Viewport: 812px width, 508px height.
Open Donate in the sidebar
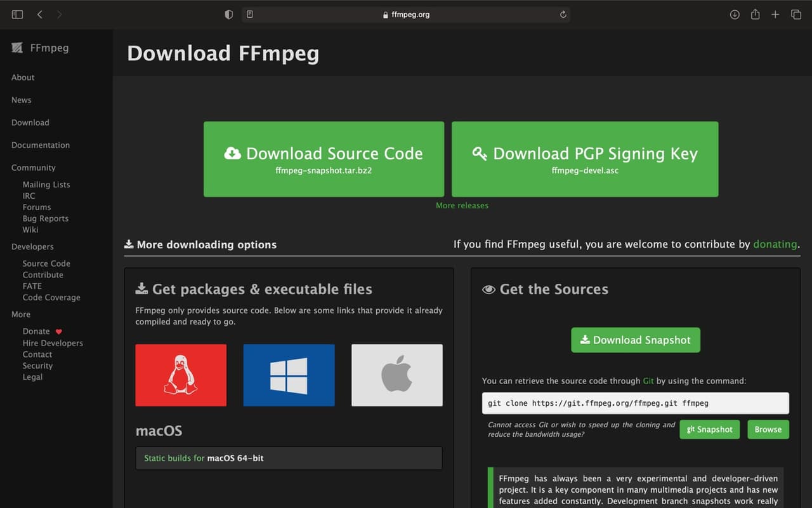pyautogui.click(x=36, y=331)
